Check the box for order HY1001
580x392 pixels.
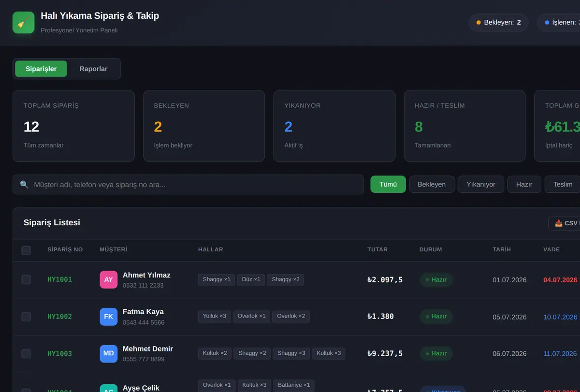coord(26,279)
